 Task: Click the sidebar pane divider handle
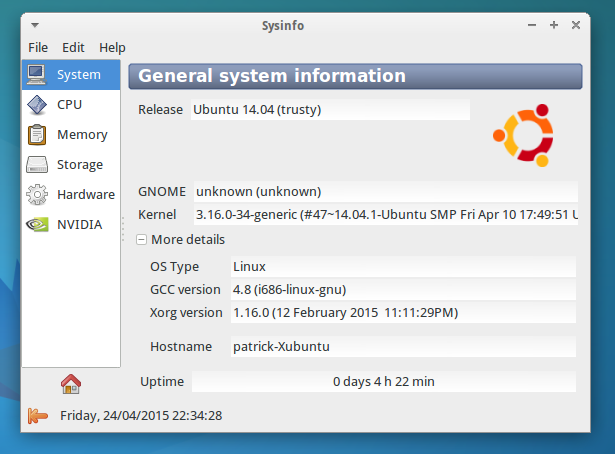(x=123, y=229)
